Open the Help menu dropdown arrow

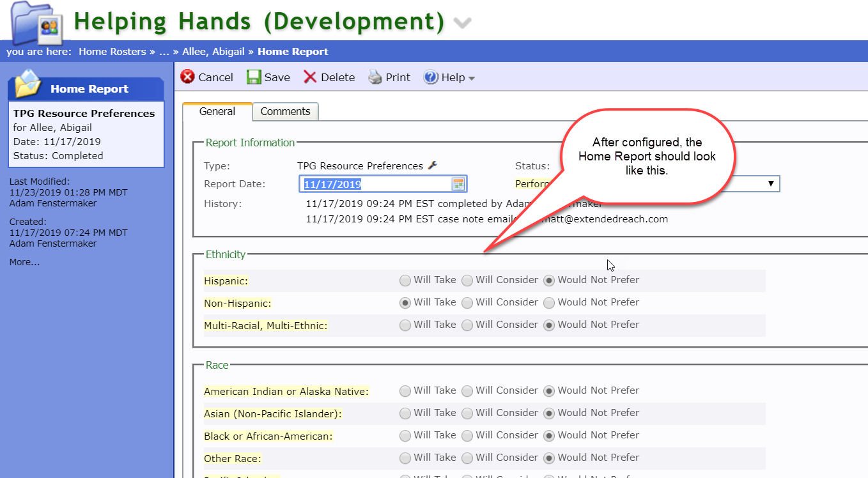pos(472,79)
